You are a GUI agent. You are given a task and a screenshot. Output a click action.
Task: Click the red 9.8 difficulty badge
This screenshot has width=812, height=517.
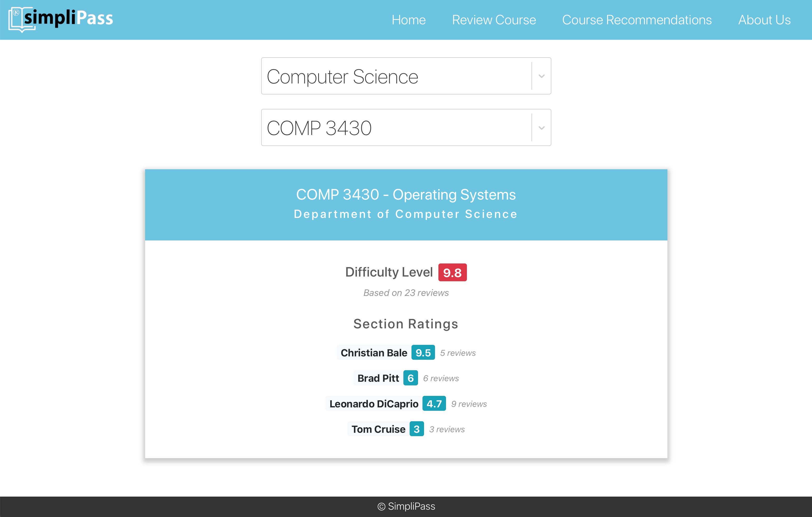452,272
